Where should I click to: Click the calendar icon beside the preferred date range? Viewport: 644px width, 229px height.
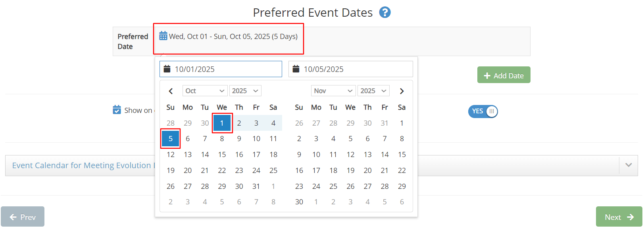(x=163, y=35)
